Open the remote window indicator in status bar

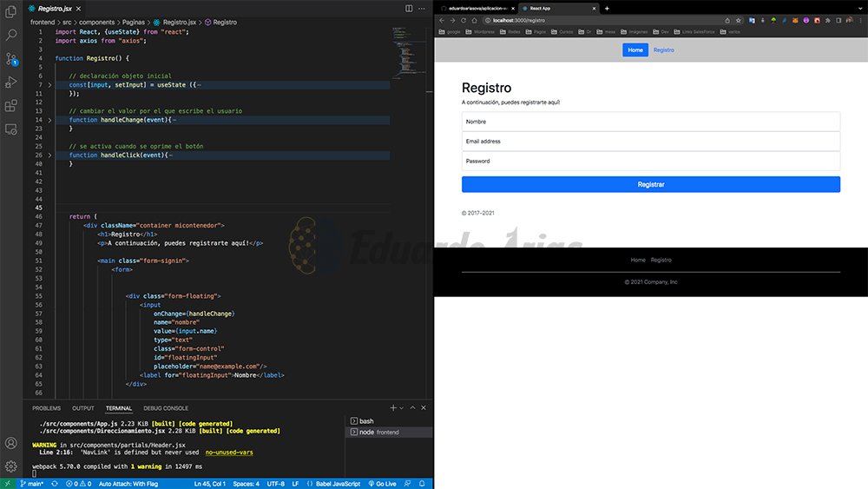point(8,484)
